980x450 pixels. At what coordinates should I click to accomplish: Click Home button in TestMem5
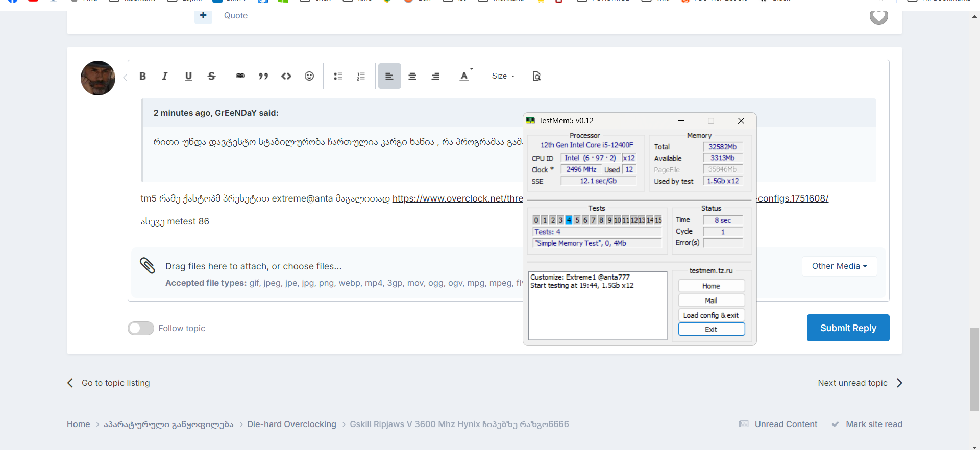click(x=712, y=286)
